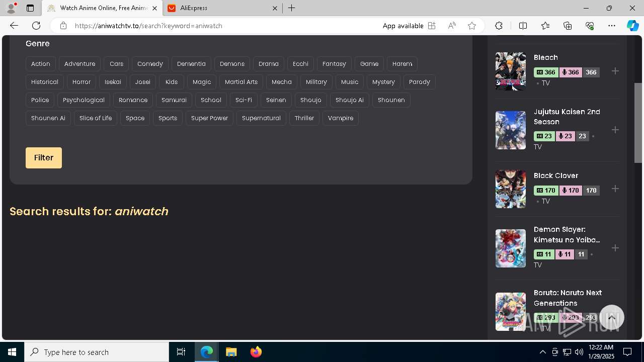This screenshot has height=362, width=644.
Task: View site information lock icon
Action: [x=63, y=26]
